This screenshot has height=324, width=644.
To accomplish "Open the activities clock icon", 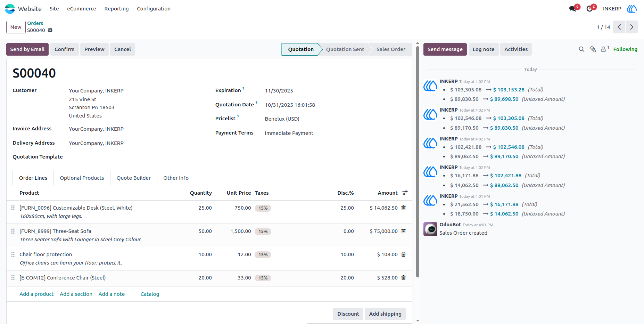I will (590, 9).
